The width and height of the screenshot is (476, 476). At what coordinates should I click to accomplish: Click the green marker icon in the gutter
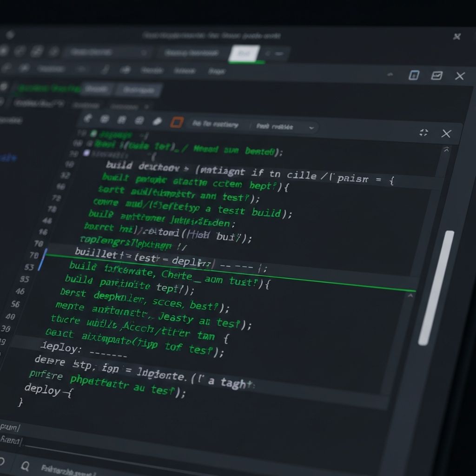click(93, 134)
